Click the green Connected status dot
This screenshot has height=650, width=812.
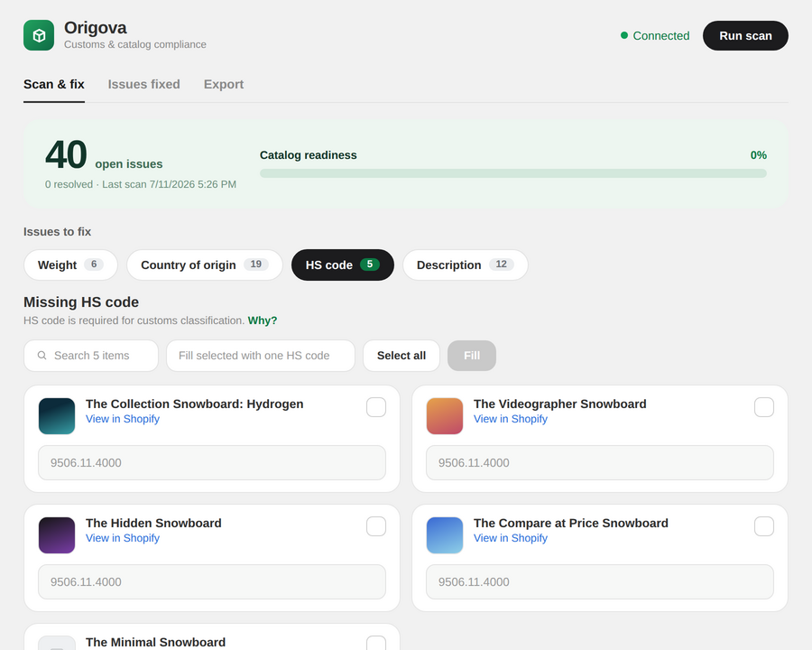624,35
